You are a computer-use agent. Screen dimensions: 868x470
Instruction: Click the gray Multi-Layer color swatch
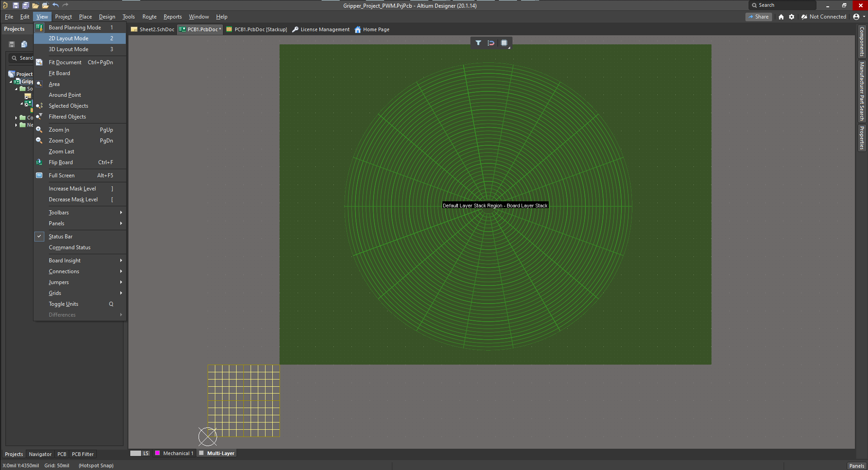click(201, 453)
